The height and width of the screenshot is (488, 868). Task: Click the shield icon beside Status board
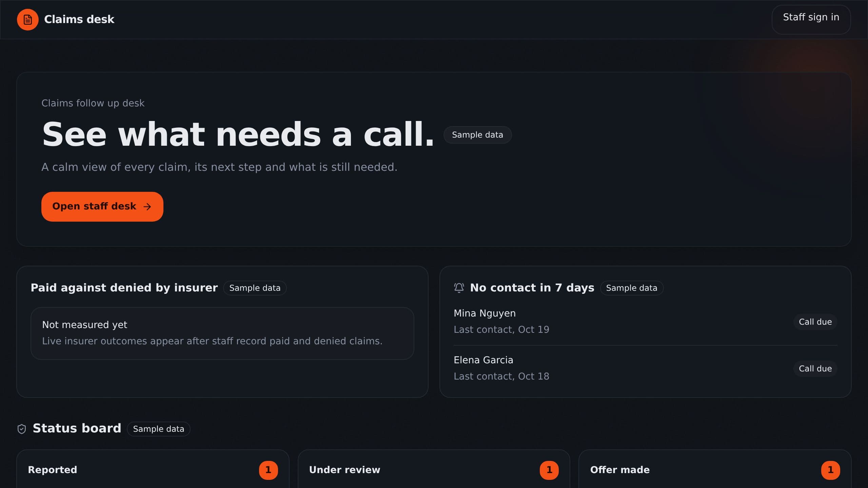pos(22,429)
